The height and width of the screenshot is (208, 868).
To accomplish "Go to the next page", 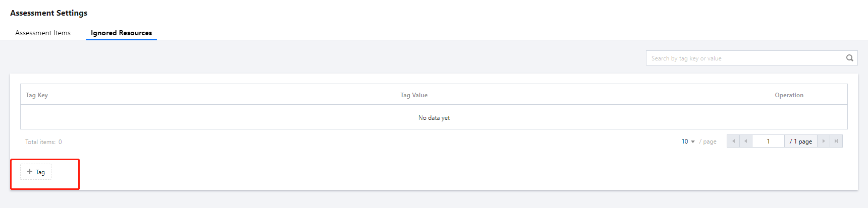I will [x=824, y=142].
